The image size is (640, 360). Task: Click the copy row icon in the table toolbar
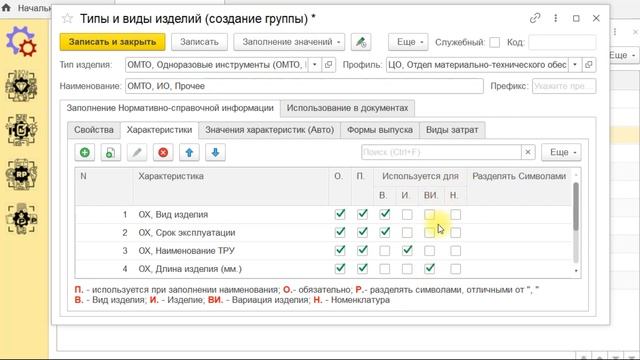[x=111, y=153]
